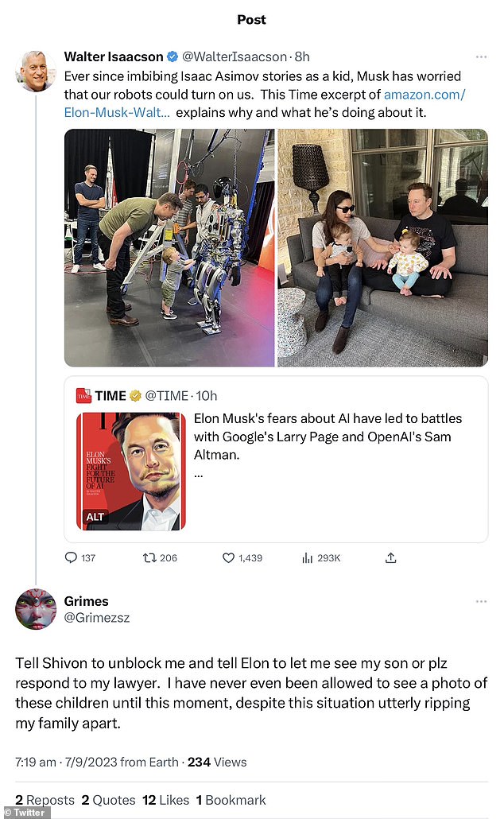
Task: Click TIME's gold verified badge
Action: pos(137,396)
